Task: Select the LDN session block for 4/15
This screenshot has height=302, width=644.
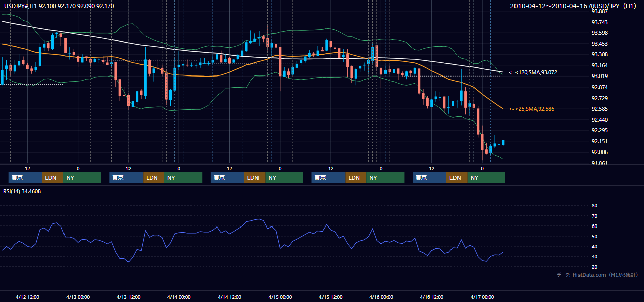Action: 356,178
